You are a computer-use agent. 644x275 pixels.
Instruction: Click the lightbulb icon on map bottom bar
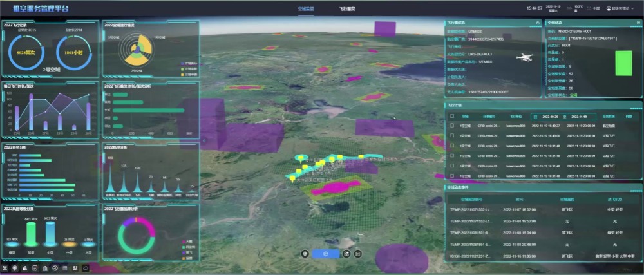(x=305, y=254)
